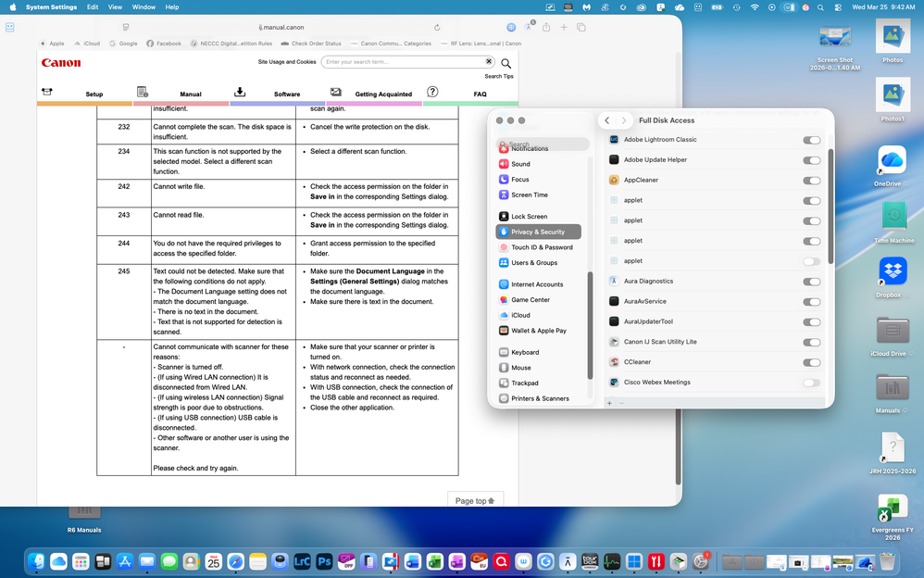Reload the ij.manual.canon page in Safari
This screenshot has height=578, width=924.
437,27
